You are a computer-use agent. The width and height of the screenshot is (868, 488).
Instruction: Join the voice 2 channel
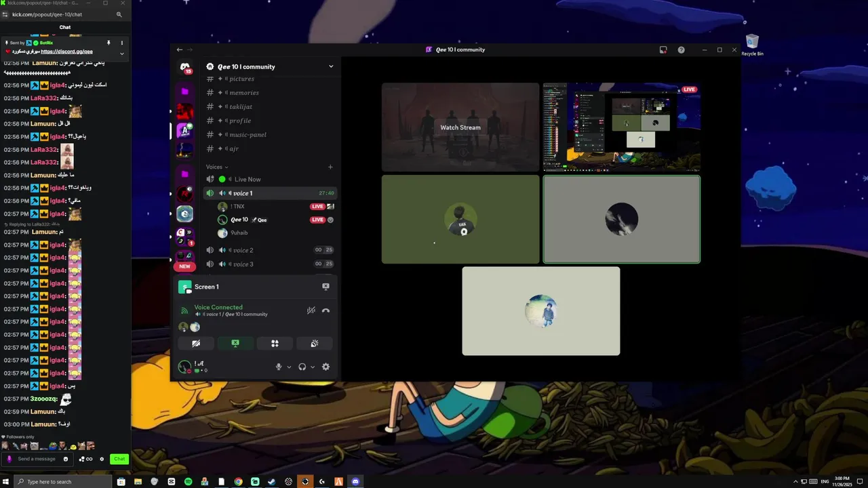[270, 250]
